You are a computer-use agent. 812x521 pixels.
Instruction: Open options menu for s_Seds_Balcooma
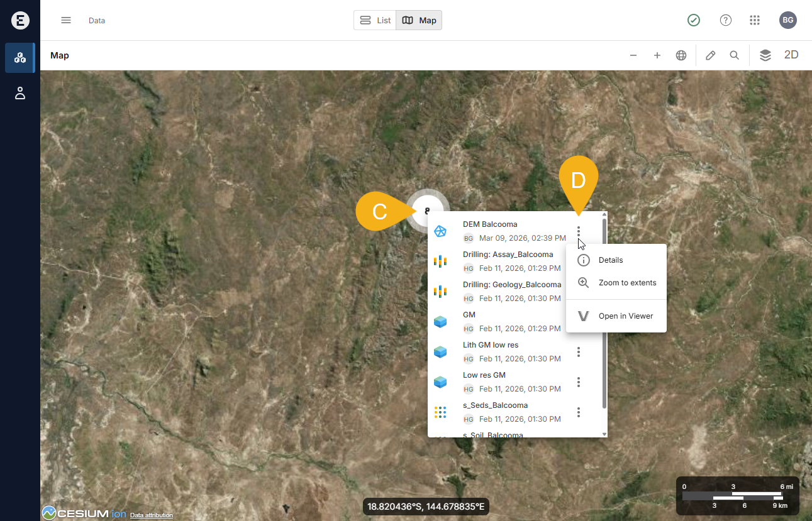579,412
